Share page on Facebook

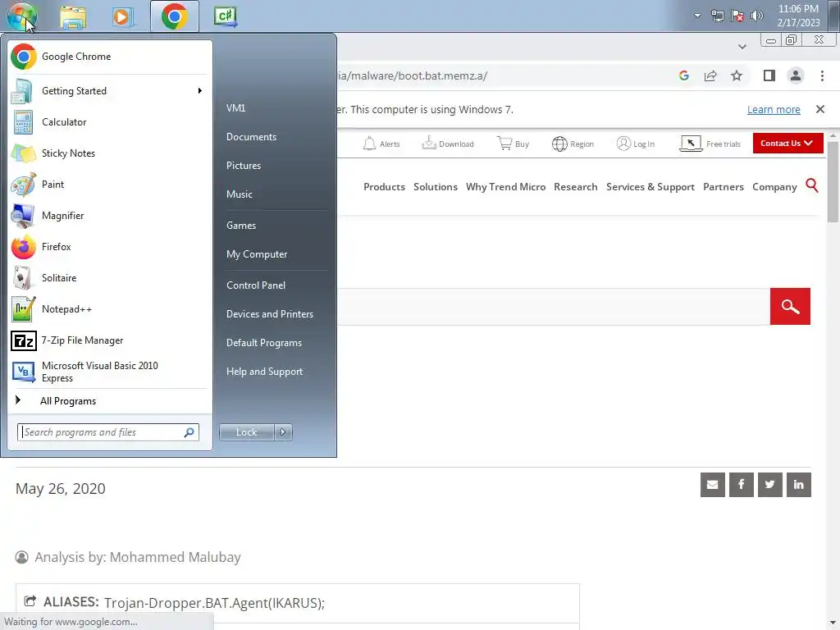[741, 485]
